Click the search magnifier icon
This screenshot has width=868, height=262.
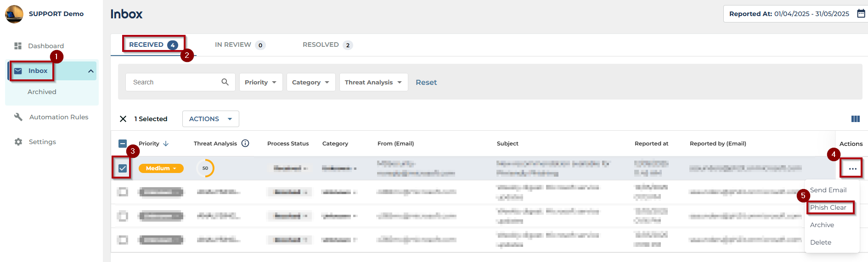[225, 82]
